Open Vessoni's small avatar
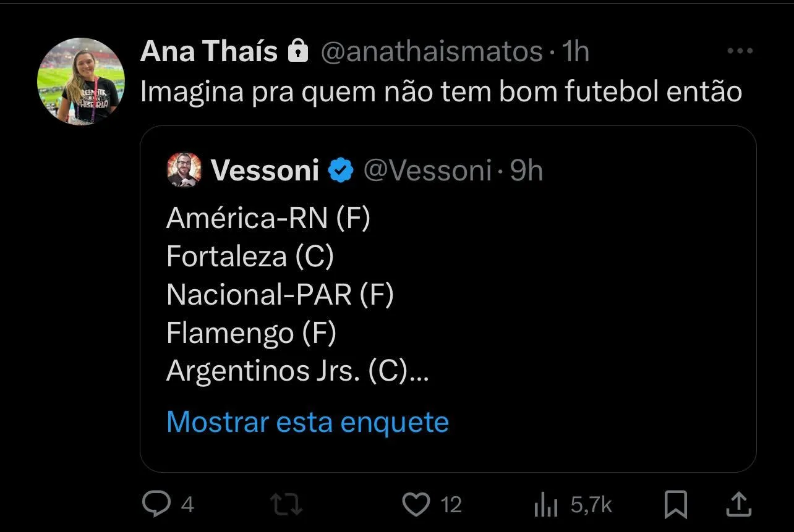794x532 pixels. 184,170
